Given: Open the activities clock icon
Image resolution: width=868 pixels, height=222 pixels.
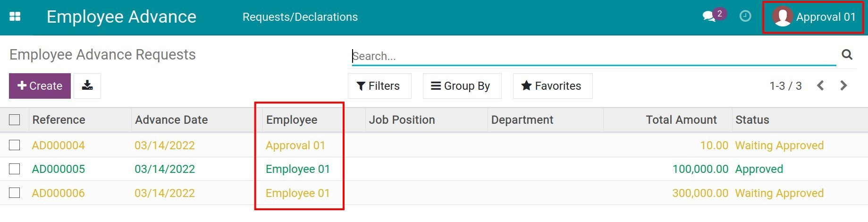Looking at the screenshot, I should coord(745,16).
